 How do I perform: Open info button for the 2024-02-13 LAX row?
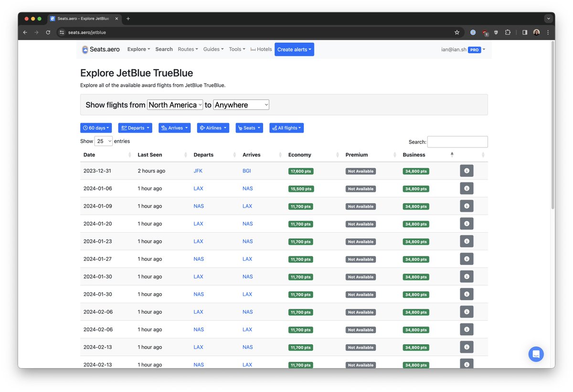click(467, 347)
